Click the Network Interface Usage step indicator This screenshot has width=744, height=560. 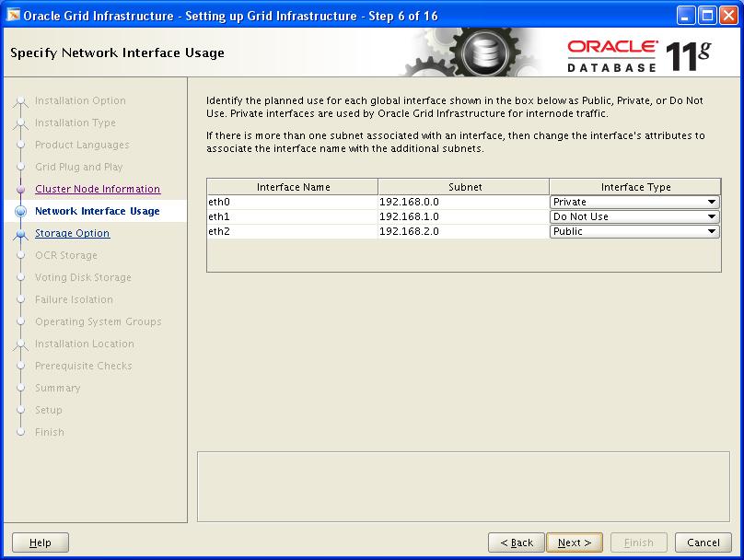click(x=20, y=212)
